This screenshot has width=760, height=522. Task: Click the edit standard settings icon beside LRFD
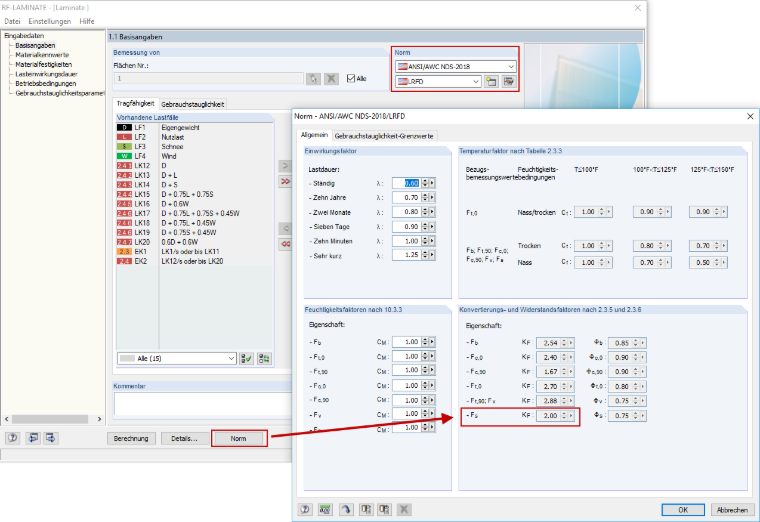pyautogui.click(x=508, y=81)
